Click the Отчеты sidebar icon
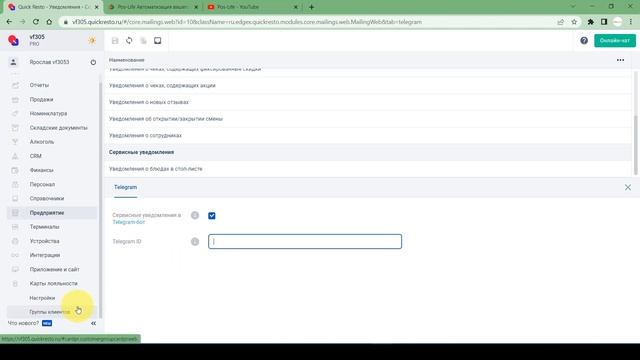 (x=15, y=85)
